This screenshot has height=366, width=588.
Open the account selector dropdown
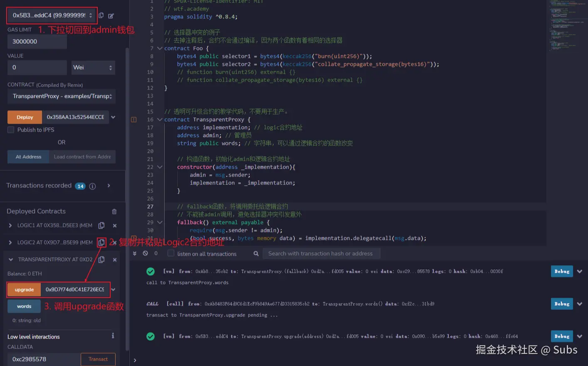pos(52,15)
